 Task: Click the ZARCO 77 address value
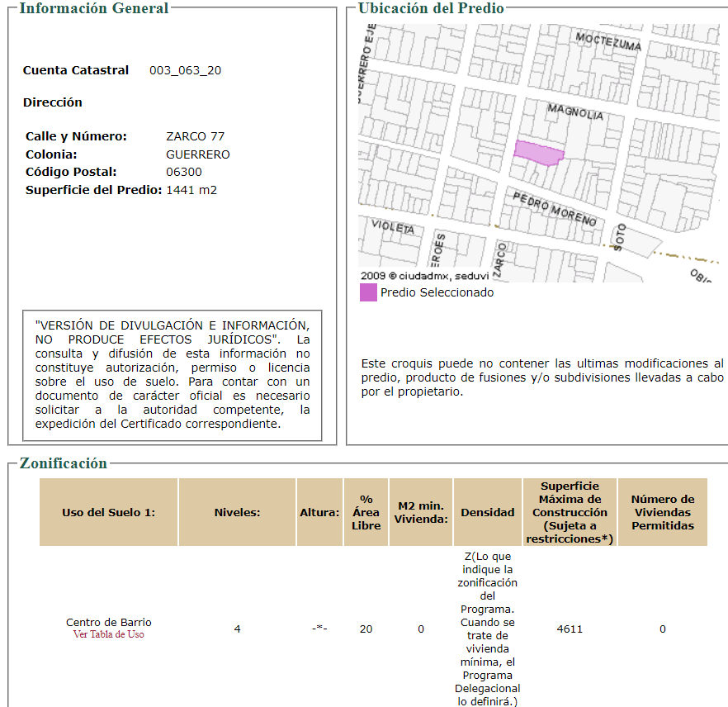pos(196,136)
